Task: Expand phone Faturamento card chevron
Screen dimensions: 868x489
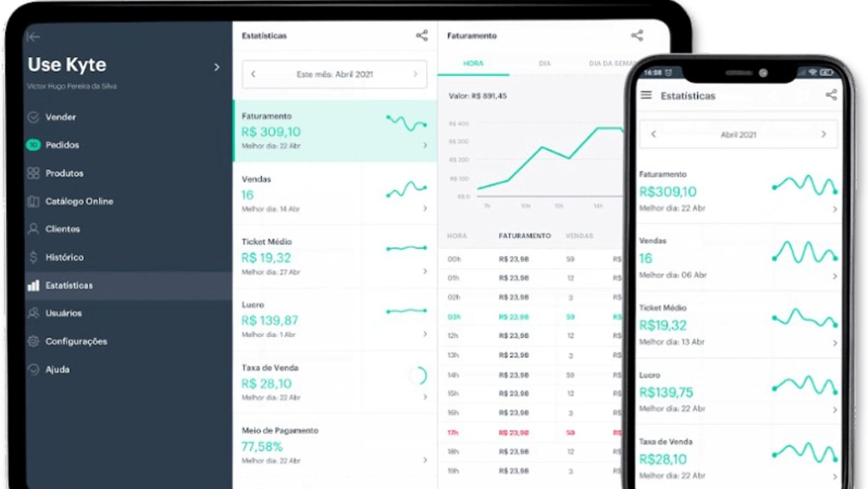Action: coord(835,210)
